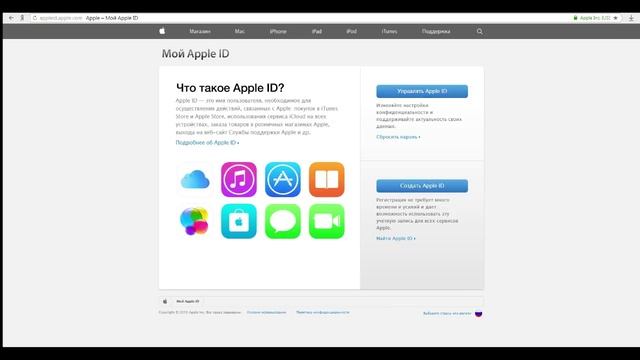The height and width of the screenshot is (360, 640).
Task: Open the privacy policy footer link
Action: (323, 312)
